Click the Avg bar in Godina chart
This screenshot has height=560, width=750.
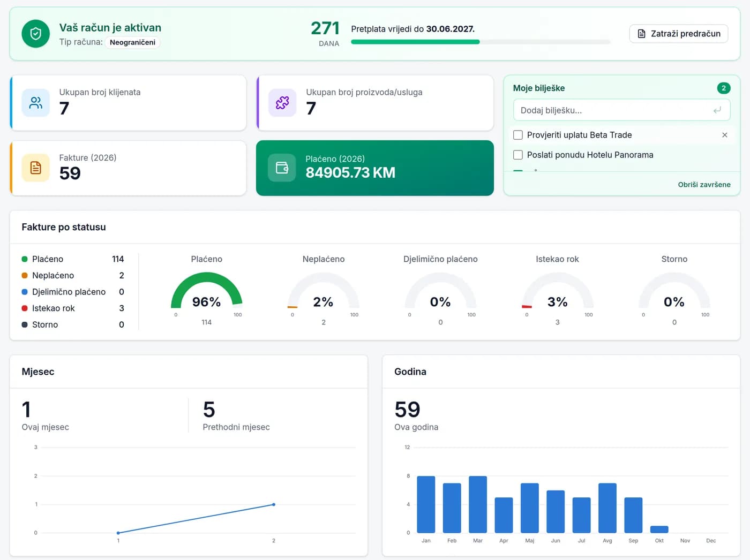[x=607, y=508]
